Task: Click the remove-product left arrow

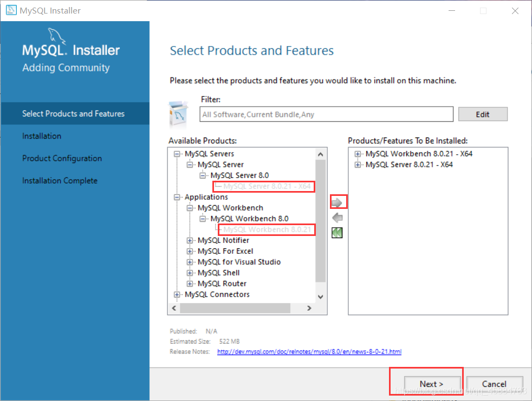Action: point(338,218)
